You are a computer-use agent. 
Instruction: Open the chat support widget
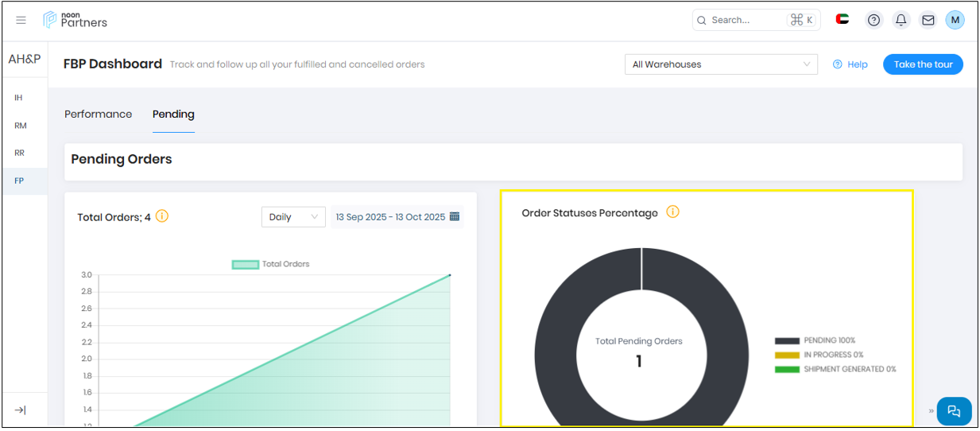[954, 411]
